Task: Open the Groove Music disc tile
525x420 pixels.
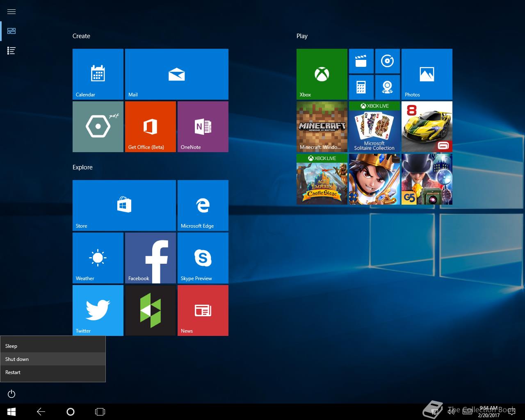Action: (388, 61)
